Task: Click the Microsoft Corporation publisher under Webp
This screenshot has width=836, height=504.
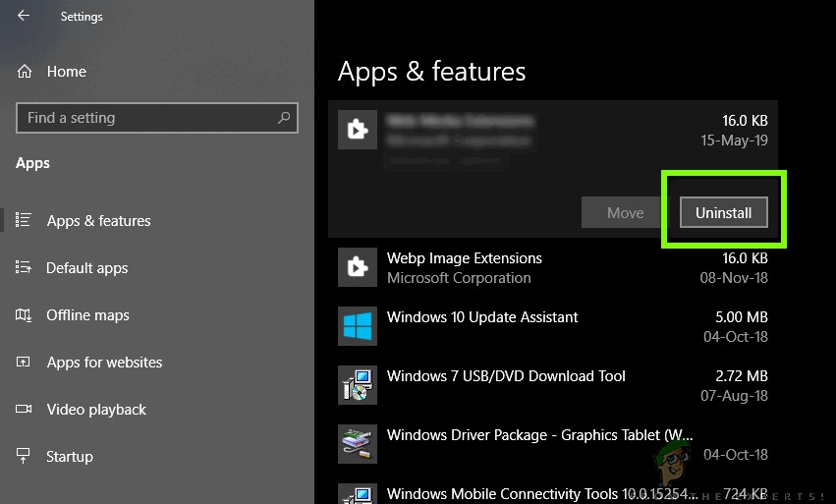Action: pyautogui.click(x=459, y=278)
